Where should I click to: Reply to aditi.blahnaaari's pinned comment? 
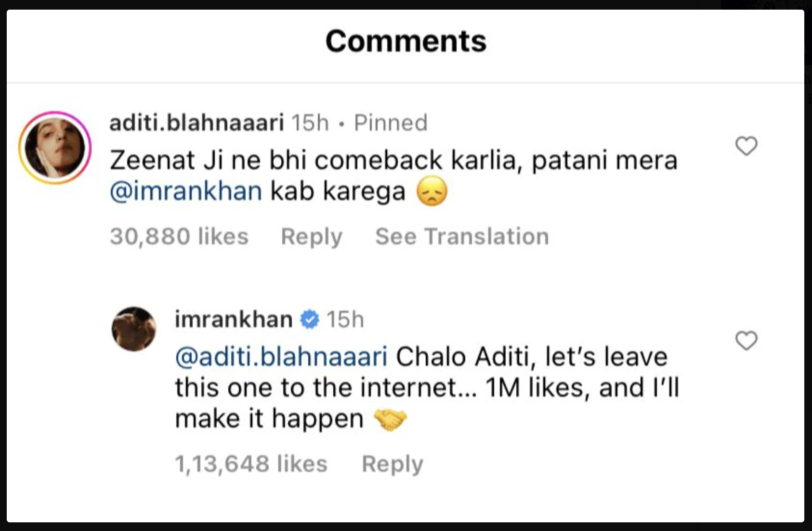pyautogui.click(x=311, y=237)
